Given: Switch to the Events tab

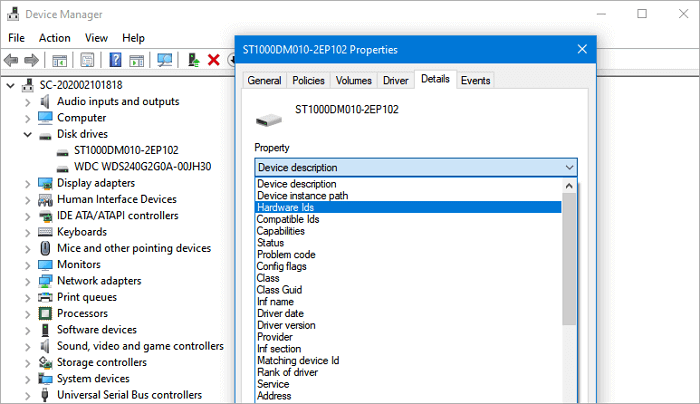Looking at the screenshot, I should coord(476,80).
